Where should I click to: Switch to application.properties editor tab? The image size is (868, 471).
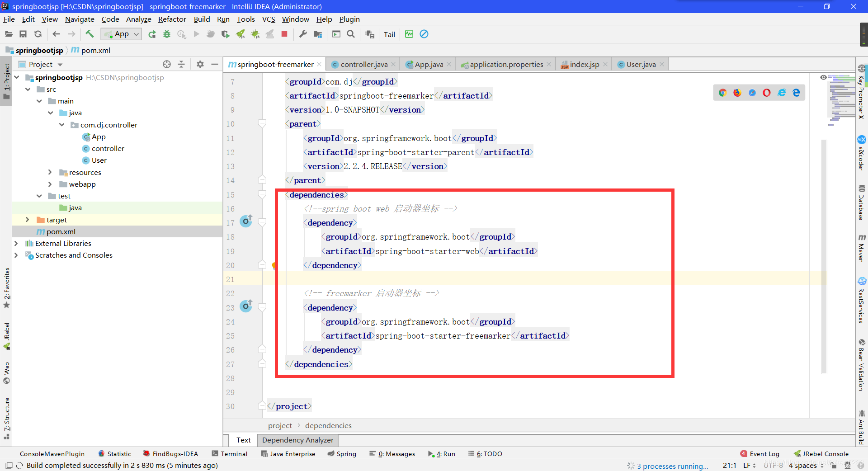[506, 64]
